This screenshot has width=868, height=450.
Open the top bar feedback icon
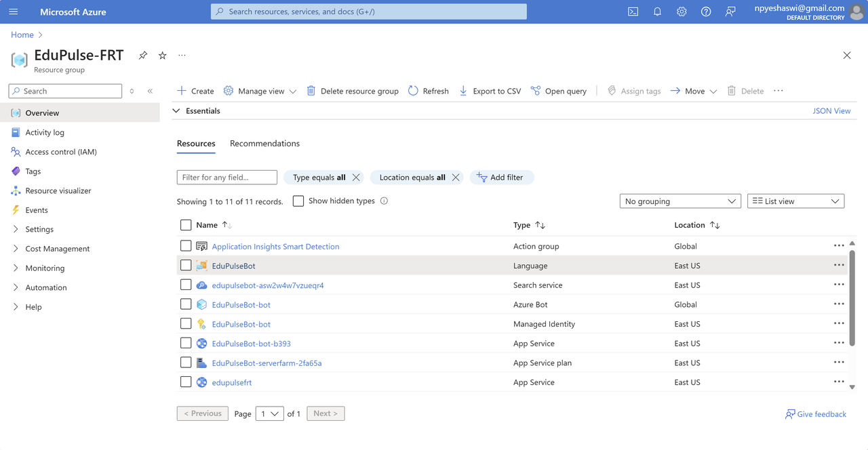pyautogui.click(x=730, y=12)
